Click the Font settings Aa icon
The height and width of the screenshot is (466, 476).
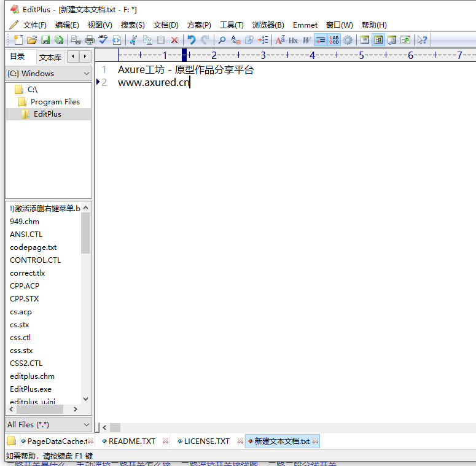tap(279, 40)
